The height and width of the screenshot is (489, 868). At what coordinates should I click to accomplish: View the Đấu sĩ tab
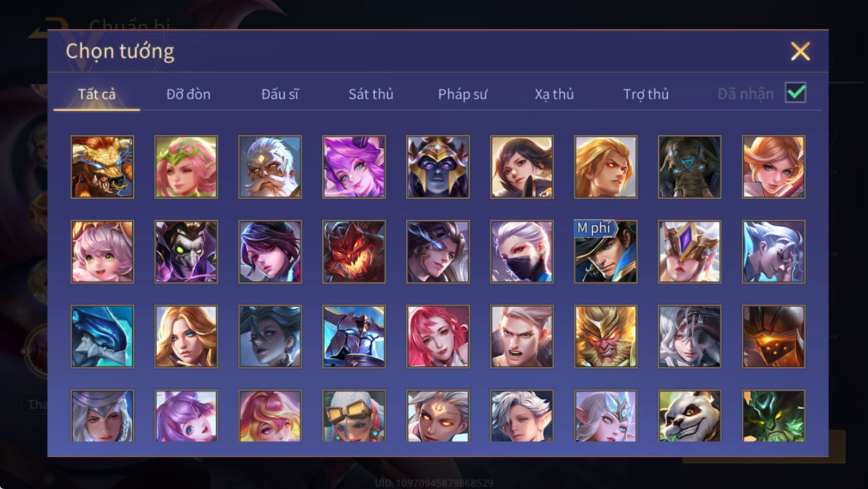280,94
